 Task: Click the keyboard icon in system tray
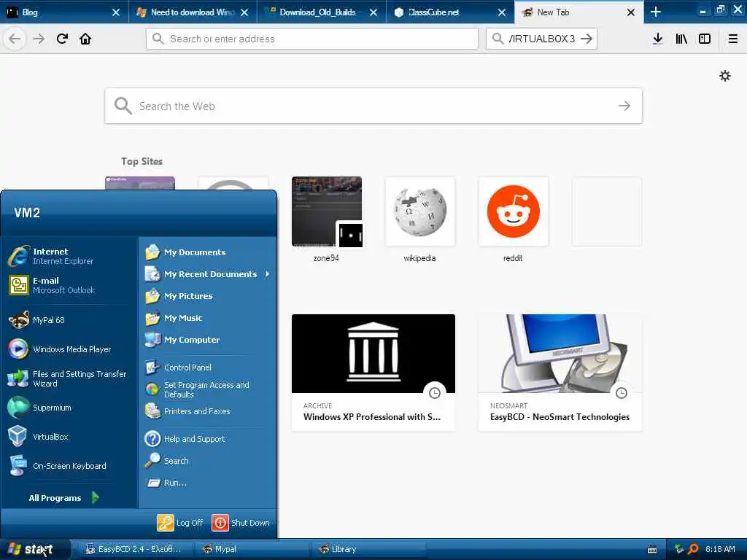(652, 550)
